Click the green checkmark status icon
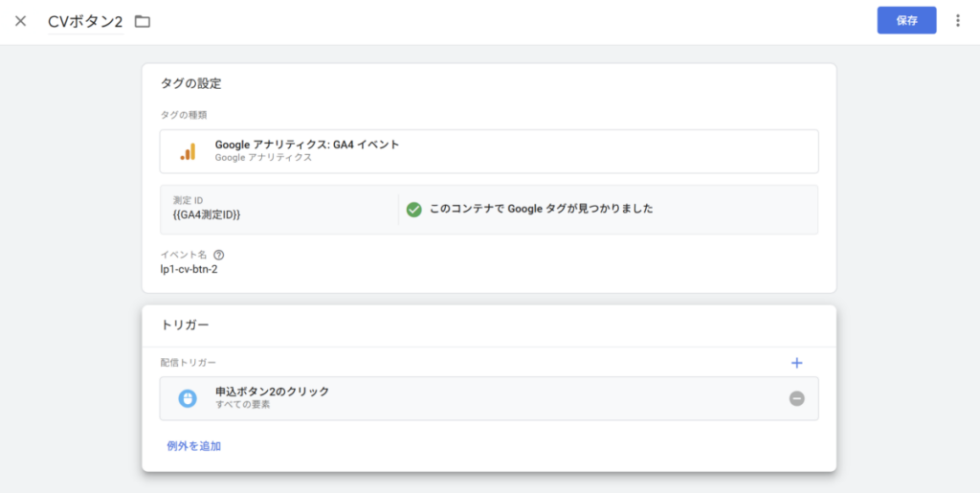Screen dimensions: 980x493 (413, 209)
